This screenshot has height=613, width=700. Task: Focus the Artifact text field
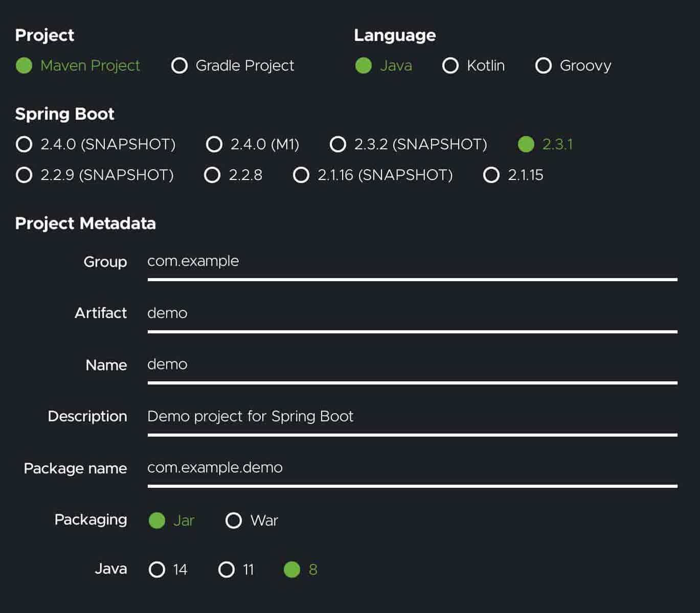point(412,313)
